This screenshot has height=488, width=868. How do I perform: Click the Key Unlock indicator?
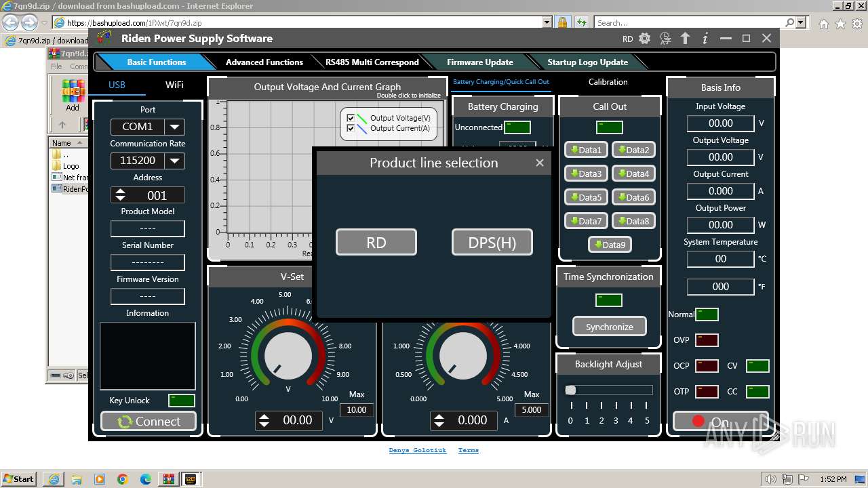[x=181, y=401]
